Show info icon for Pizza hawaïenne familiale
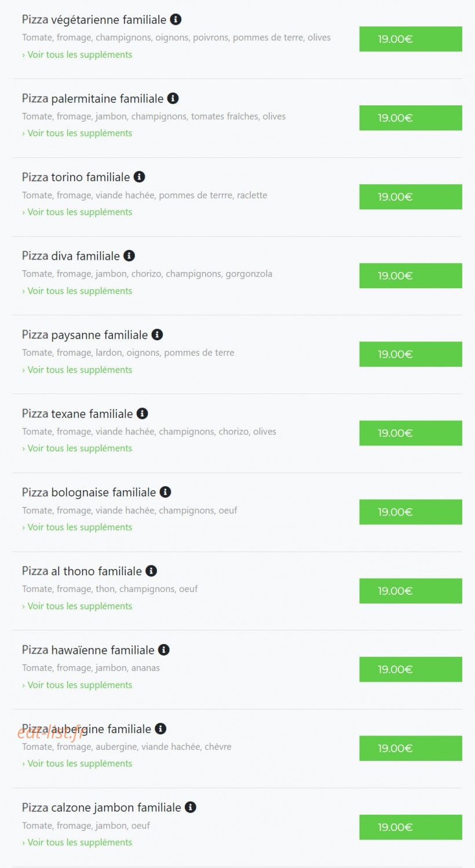 [164, 650]
